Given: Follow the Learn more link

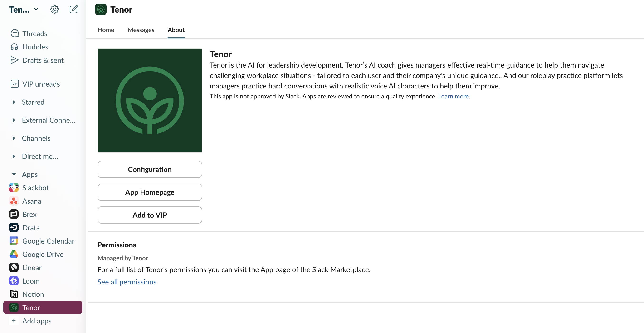Looking at the screenshot, I should (453, 97).
